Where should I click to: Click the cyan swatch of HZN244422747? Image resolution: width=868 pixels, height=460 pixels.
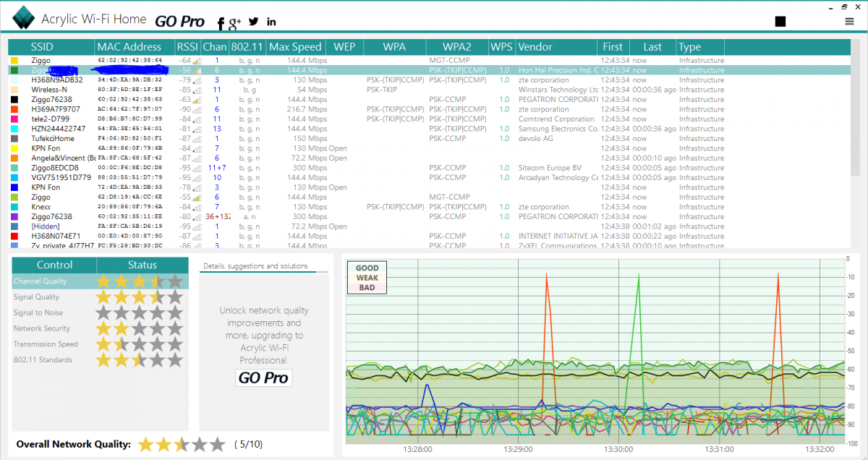pyautogui.click(x=14, y=129)
